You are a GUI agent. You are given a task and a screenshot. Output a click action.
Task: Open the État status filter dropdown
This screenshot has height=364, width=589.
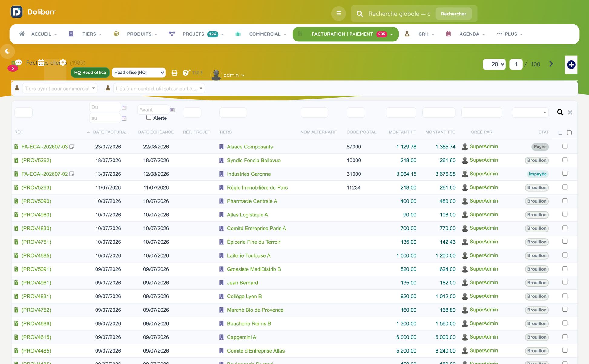pos(530,112)
